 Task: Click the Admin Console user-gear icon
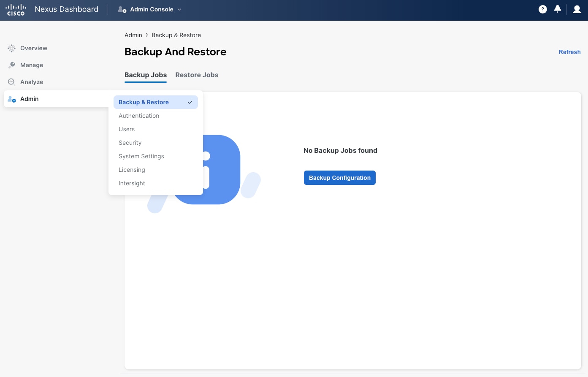tap(122, 9)
